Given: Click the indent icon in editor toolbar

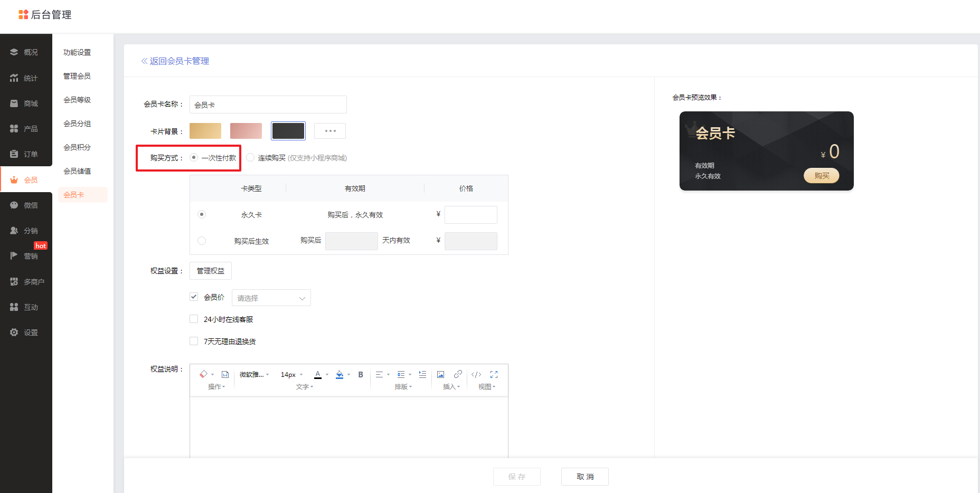Looking at the screenshot, I should [422, 374].
